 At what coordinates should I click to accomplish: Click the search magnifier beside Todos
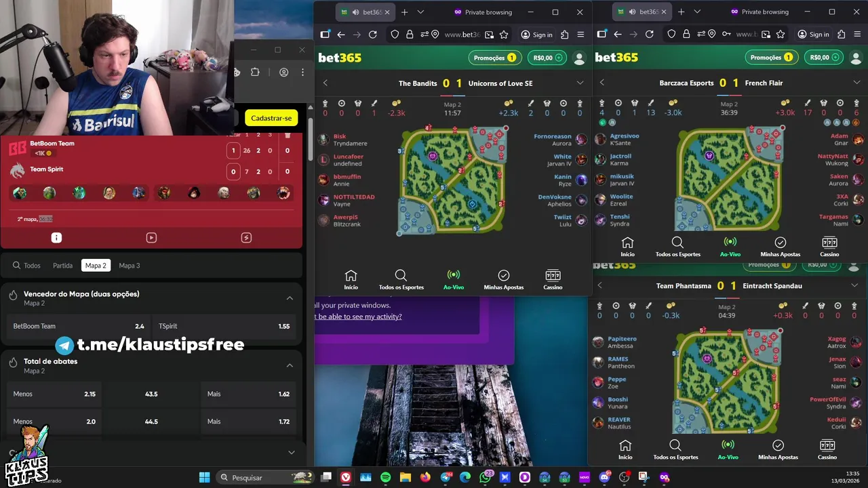coord(16,266)
